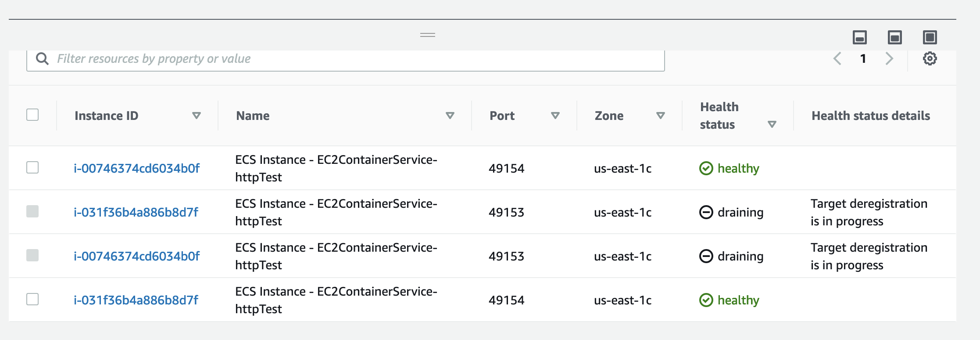980x340 pixels.
Task: Click the medium panel size icon
Action: 894,37
